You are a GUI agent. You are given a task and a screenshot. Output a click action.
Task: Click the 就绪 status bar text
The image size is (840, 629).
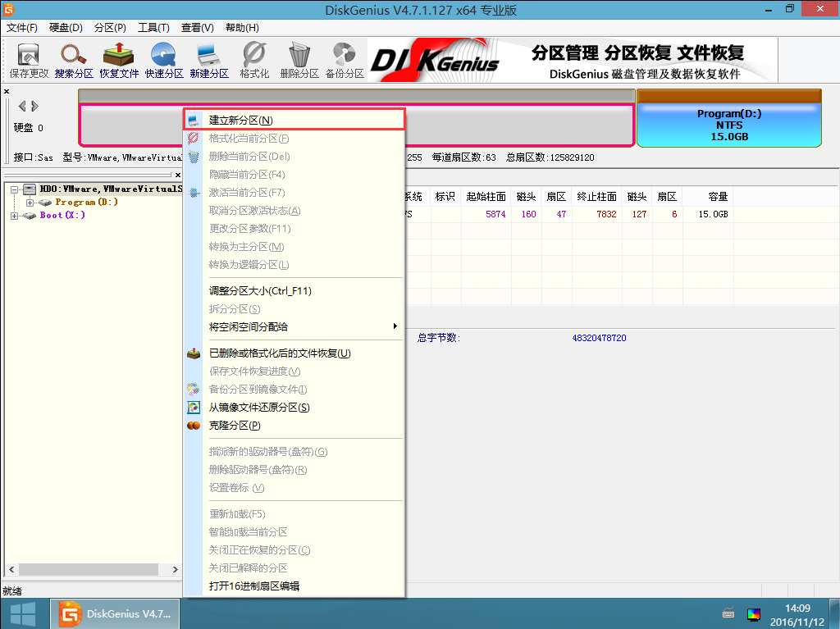(x=11, y=591)
